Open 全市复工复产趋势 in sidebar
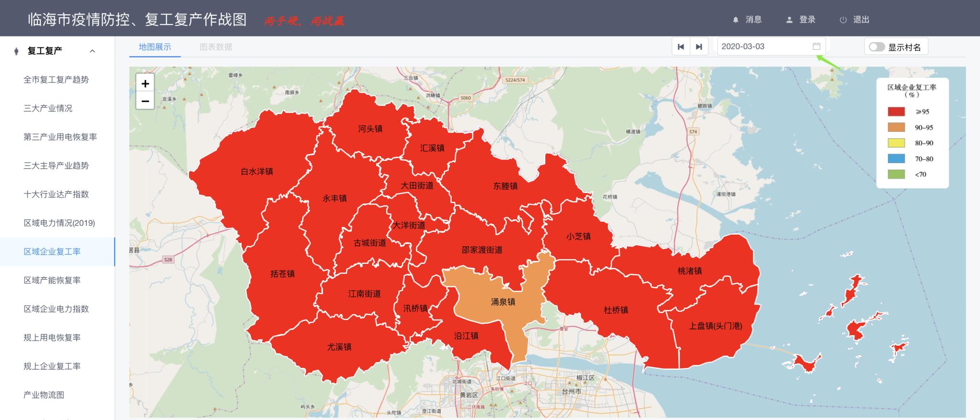This screenshot has width=980, height=420. (x=56, y=79)
